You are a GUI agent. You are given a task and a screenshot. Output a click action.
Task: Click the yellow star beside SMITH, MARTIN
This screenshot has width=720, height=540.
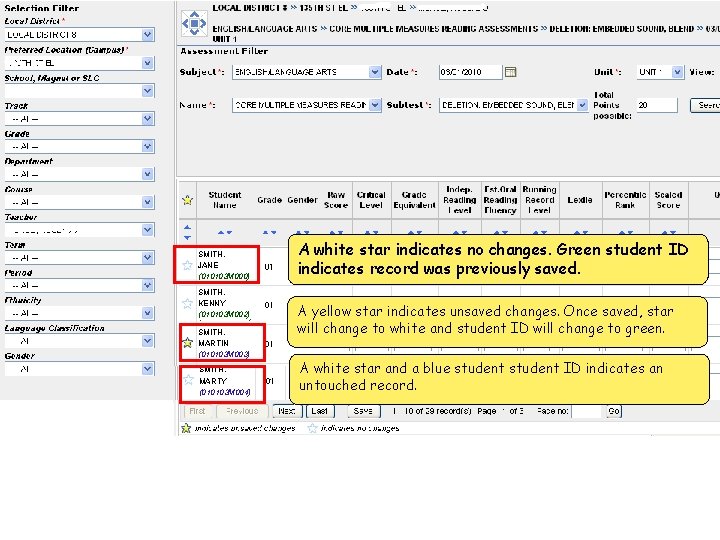187,343
